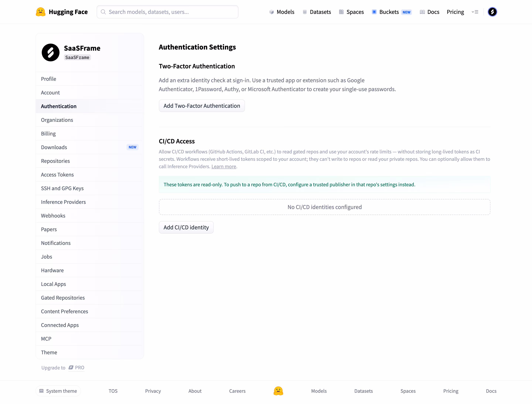532x404 pixels.
Task: Go to Profile settings
Action: (x=90, y=79)
